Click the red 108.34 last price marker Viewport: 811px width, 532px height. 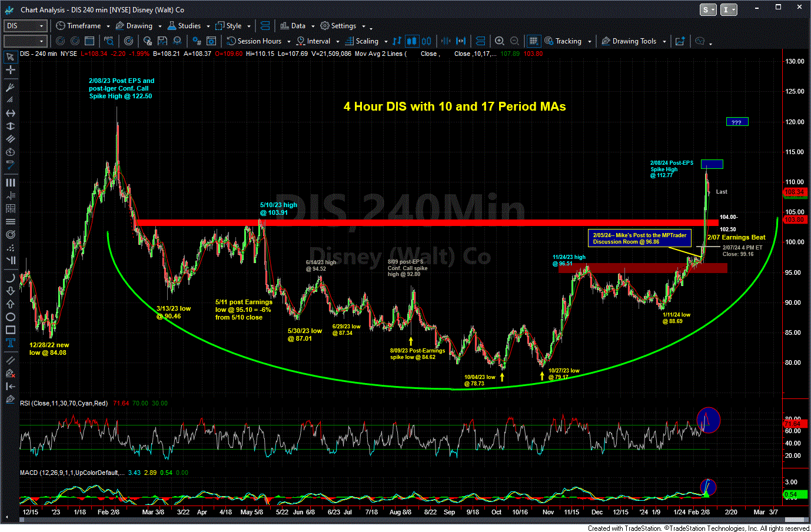pyautogui.click(x=794, y=192)
